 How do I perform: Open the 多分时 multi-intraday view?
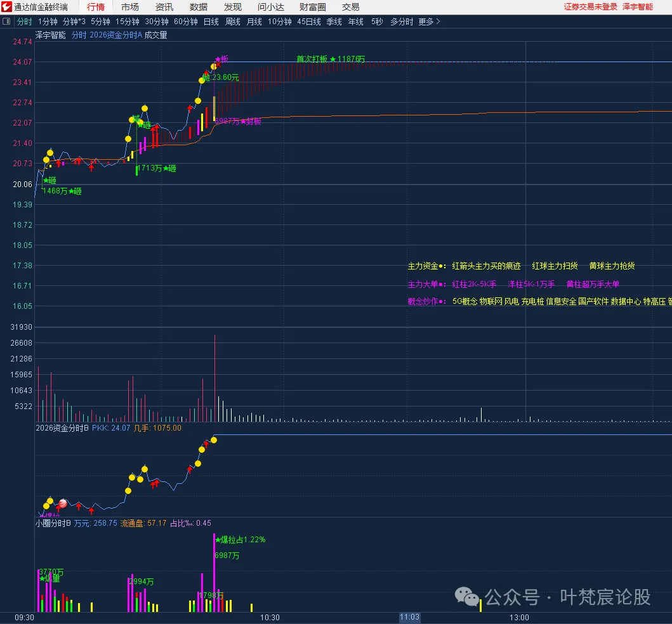pos(400,21)
